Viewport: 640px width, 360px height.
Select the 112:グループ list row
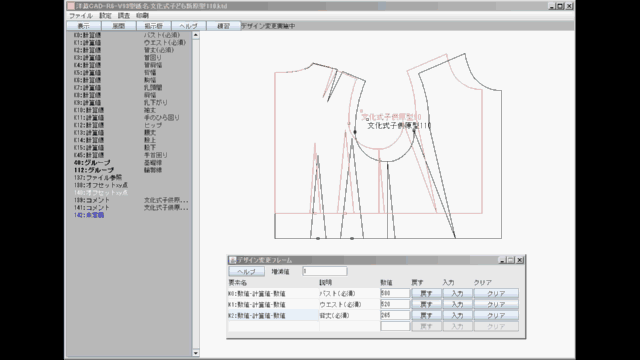(x=129, y=170)
